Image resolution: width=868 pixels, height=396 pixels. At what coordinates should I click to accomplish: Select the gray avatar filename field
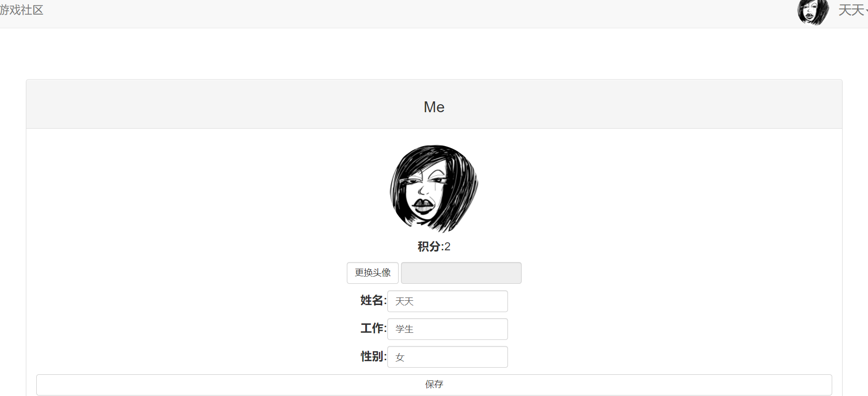click(461, 273)
